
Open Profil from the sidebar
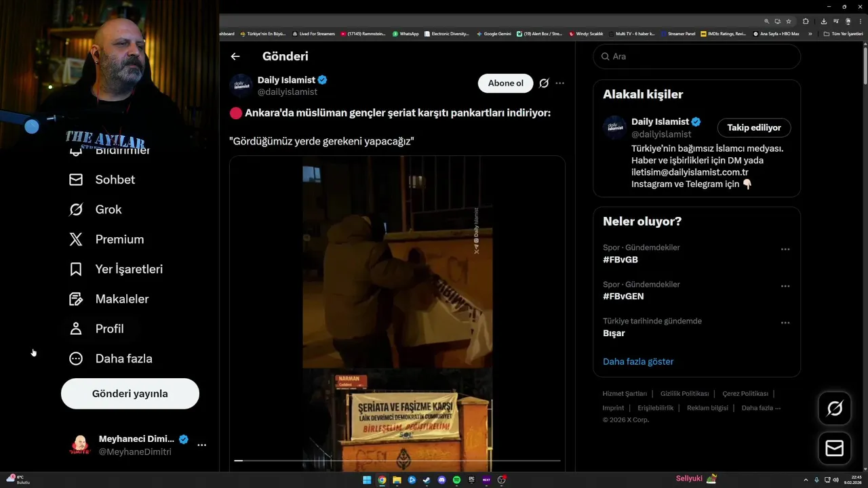click(x=96, y=329)
